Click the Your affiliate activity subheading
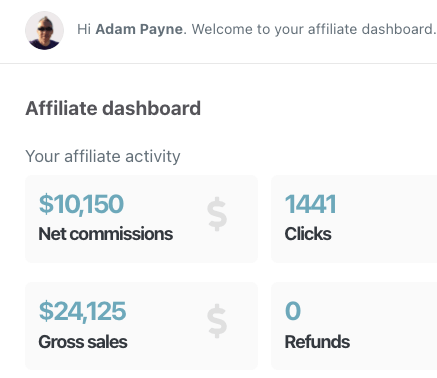The height and width of the screenshot is (378, 437). click(103, 156)
